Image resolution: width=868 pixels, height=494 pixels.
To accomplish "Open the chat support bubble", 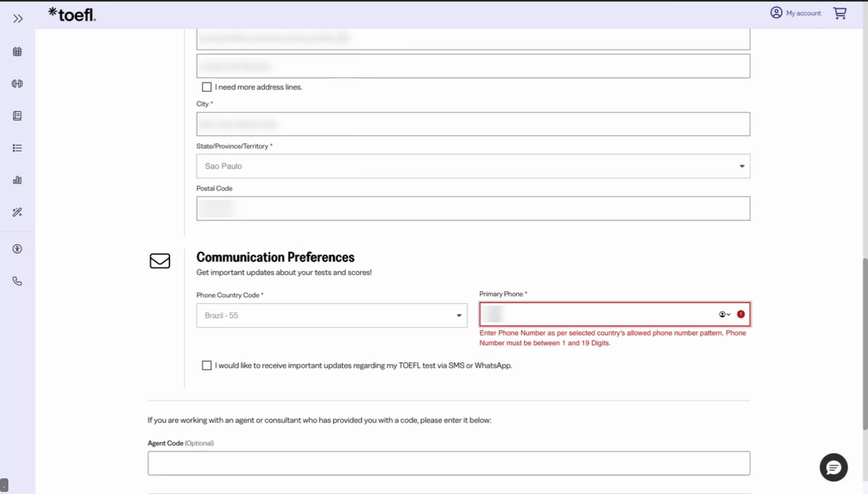I will pyautogui.click(x=833, y=467).
